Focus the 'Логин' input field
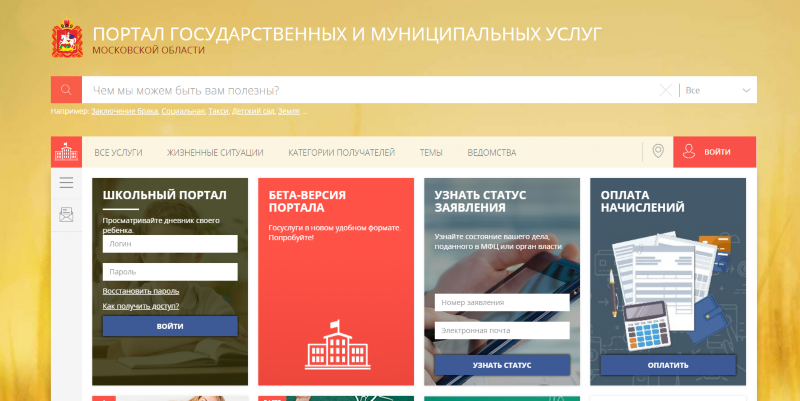 click(x=169, y=243)
